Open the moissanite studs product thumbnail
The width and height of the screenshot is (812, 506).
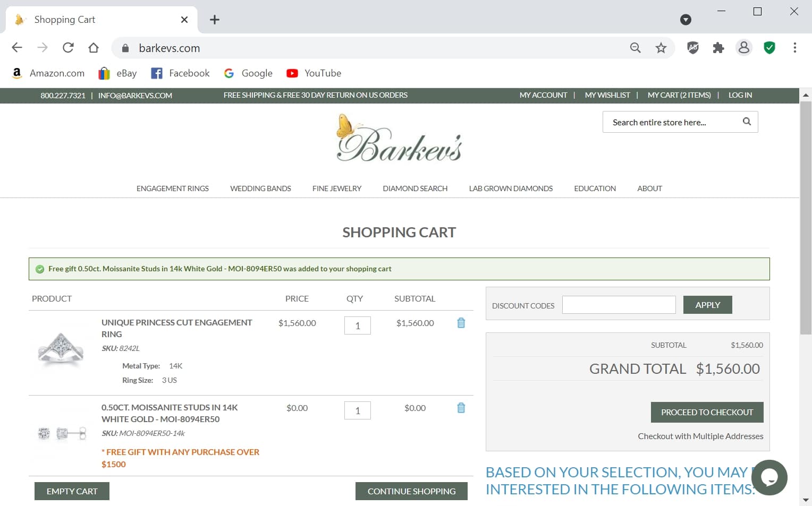61,433
